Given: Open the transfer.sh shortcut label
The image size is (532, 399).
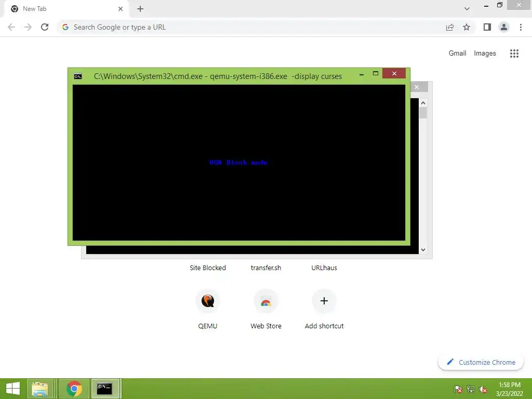Looking at the screenshot, I should pyautogui.click(x=266, y=268).
